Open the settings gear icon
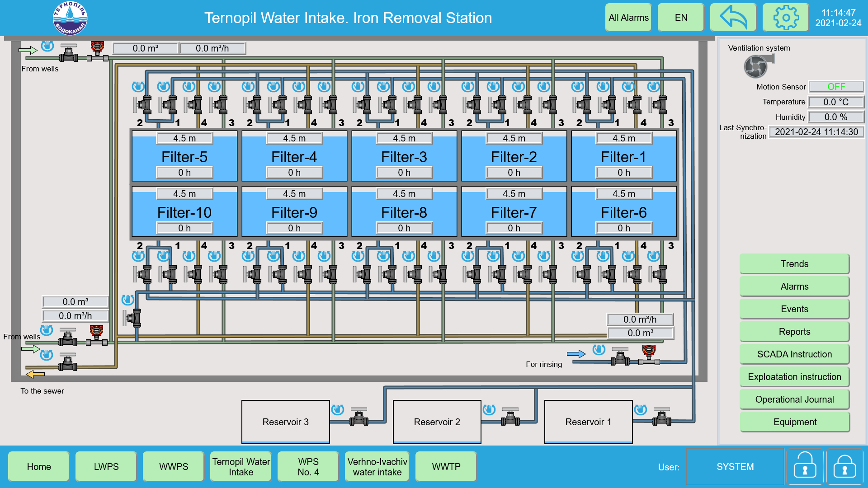868x488 pixels. pos(786,18)
